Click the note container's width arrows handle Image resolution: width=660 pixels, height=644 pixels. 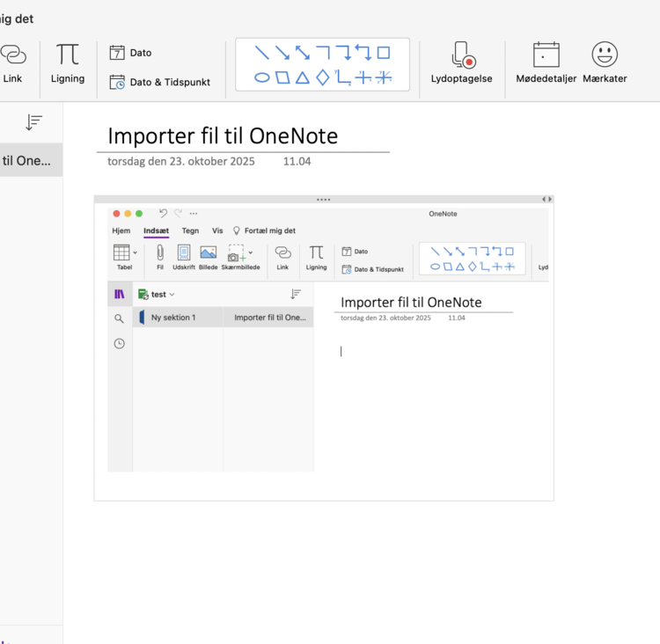pyautogui.click(x=546, y=200)
